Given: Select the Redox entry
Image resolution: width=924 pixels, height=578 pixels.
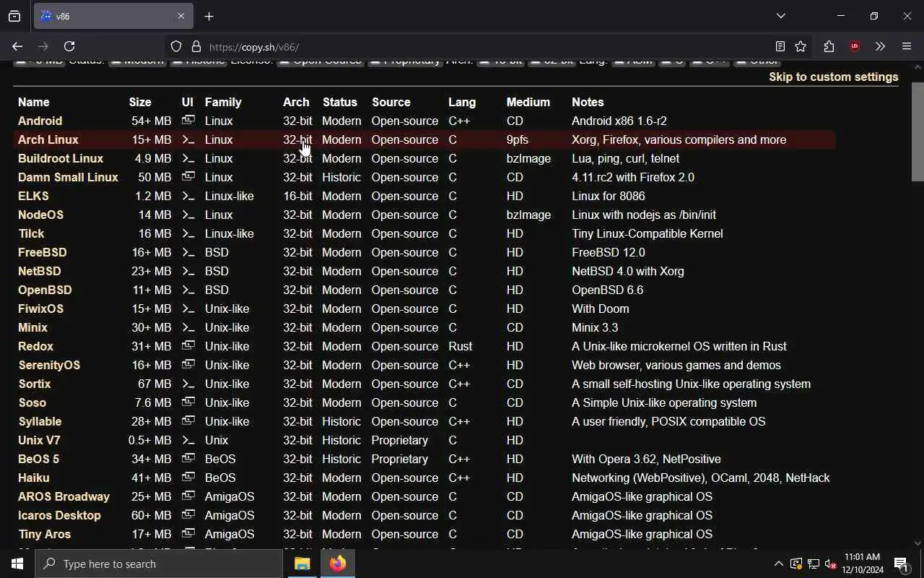Looking at the screenshot, I should [x=36, y=346].
